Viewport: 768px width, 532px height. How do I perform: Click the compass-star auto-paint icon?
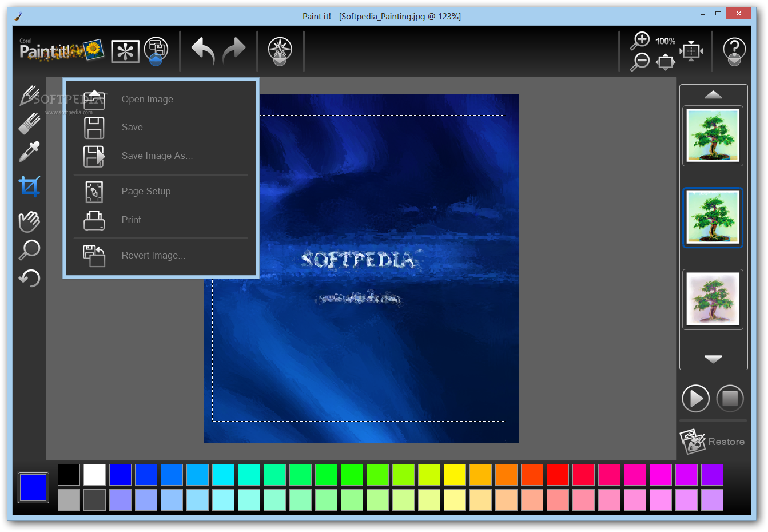click(280, 51)
